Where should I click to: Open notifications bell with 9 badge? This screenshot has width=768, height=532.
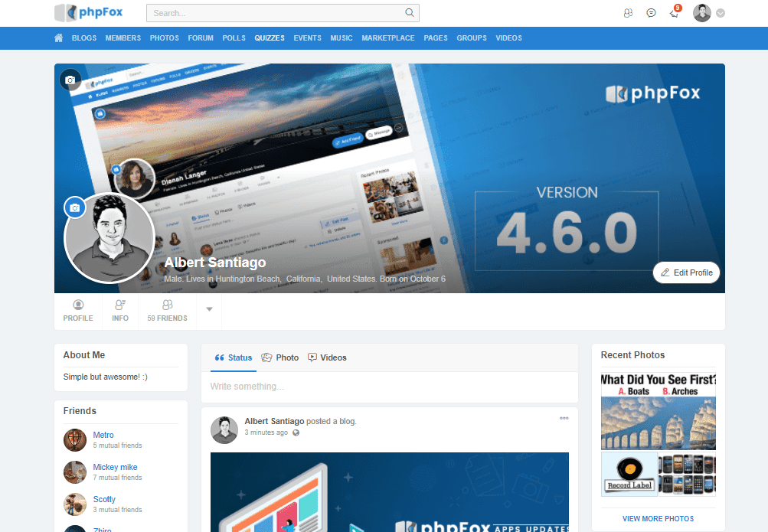click(x=675, y=12)
